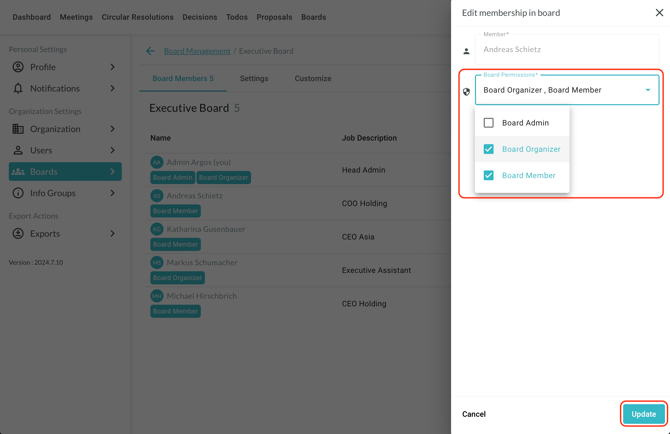Switch to the Customize tab
670x434 pixels.
click(312, 78)
